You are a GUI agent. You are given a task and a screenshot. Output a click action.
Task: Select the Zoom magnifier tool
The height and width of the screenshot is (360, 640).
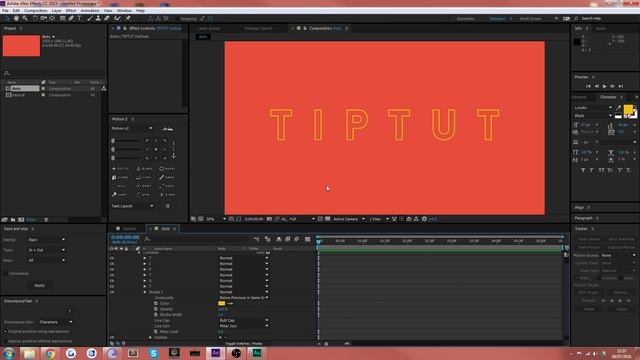pyautogui.click(x=25, y=18)
